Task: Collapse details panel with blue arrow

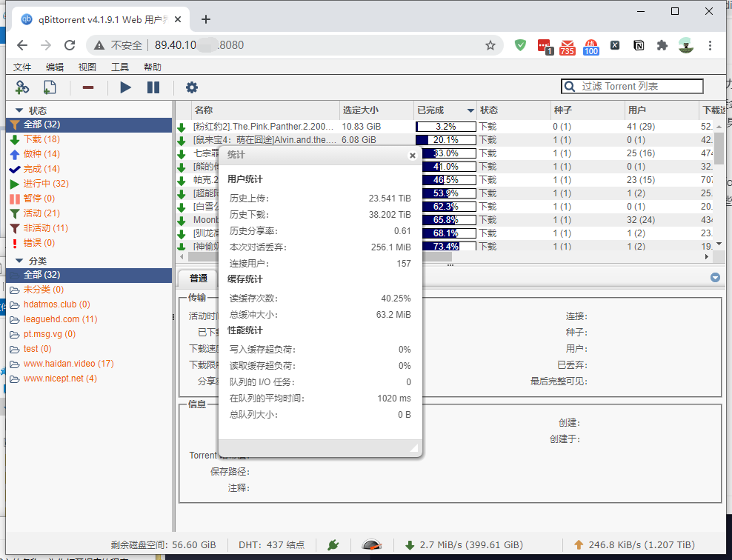Action: pyautogui.click(x=715, y=277)
